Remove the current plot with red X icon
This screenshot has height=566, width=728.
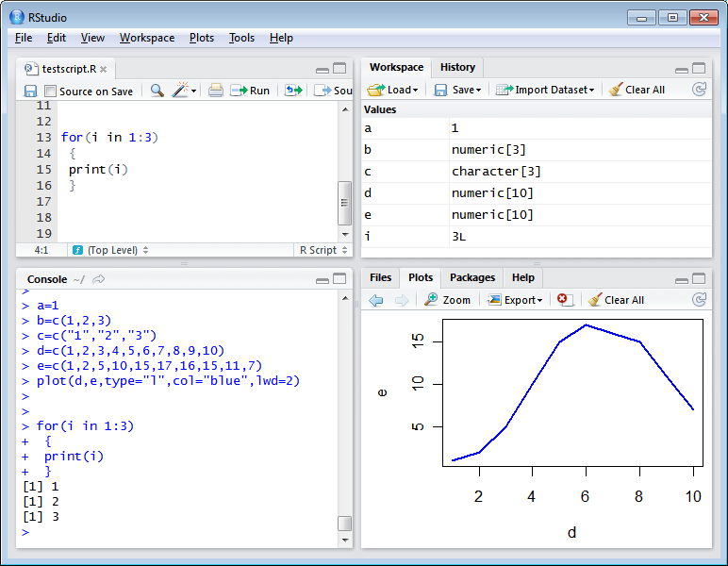(565, 300)
